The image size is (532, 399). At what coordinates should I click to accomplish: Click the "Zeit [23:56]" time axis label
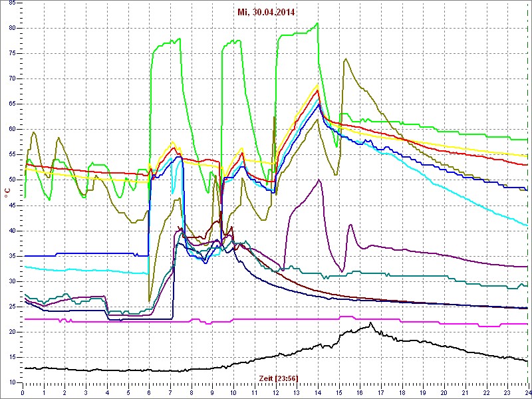point(279,378)
